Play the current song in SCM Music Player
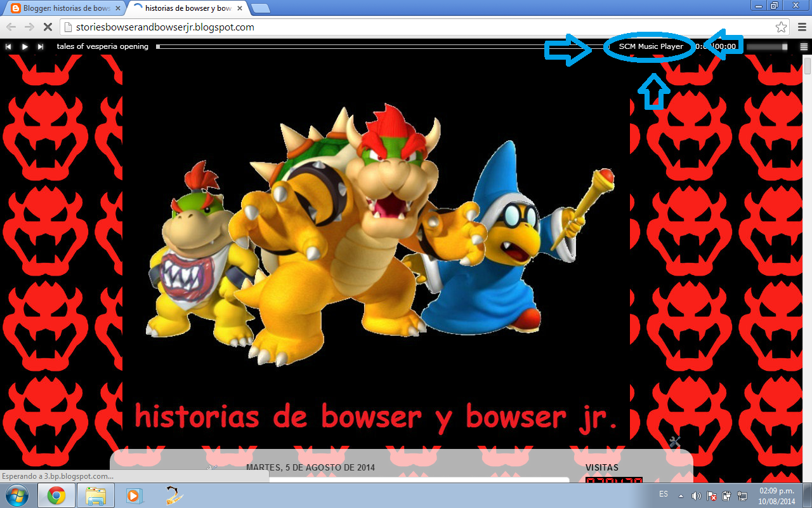This screenshot has width=812, height=508. (24, 46)
